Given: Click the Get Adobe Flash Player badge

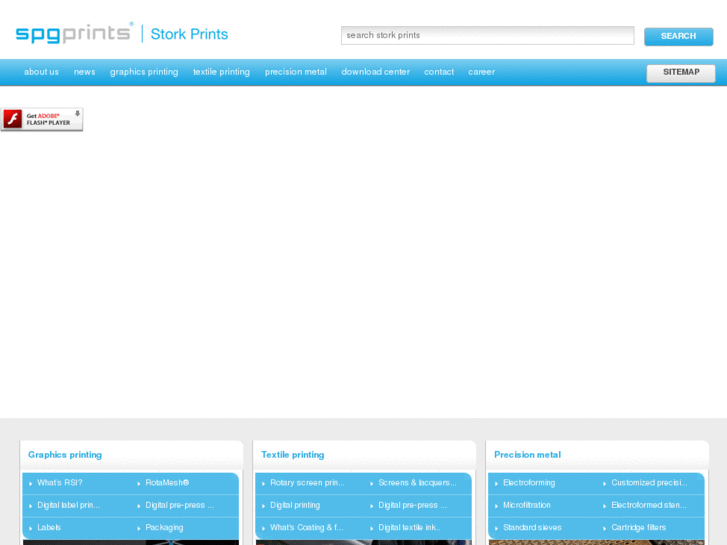Looking at the screenshot, I should coord(42,119).
